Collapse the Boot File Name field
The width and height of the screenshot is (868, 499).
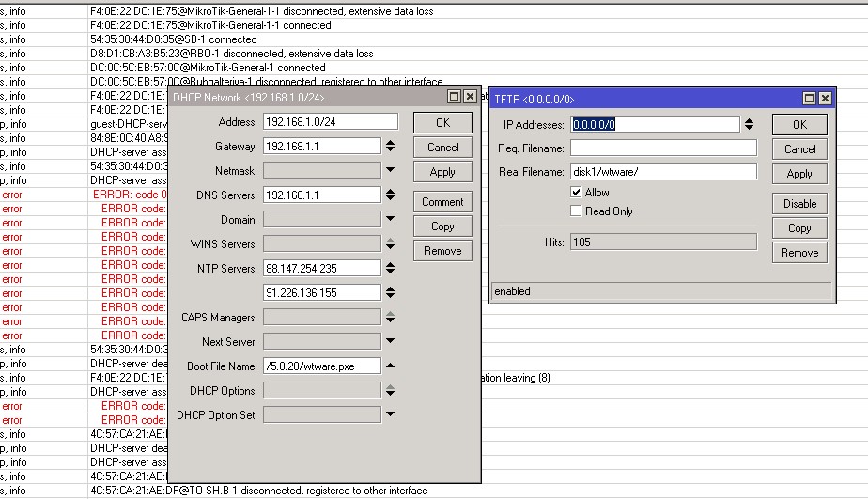point(391,366)
